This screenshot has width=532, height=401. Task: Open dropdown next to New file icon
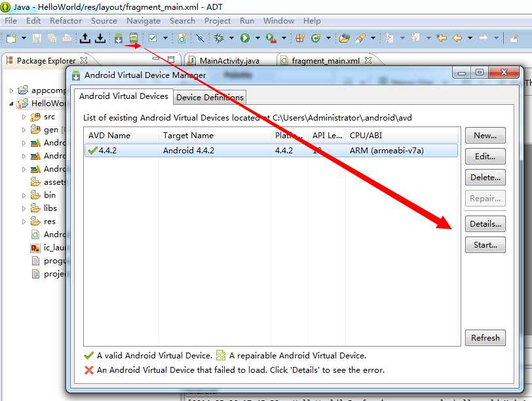(24, 38)
